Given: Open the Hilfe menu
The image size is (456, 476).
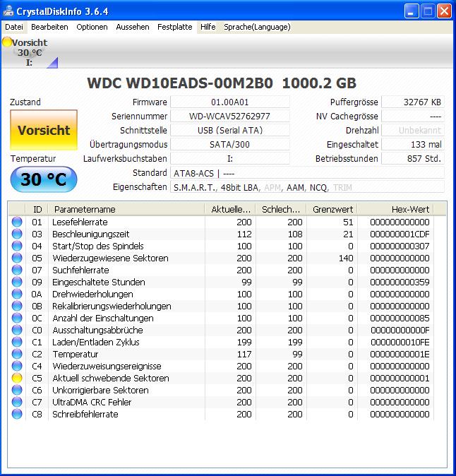Looking at the screenshot, I should [x=208, y=27].
